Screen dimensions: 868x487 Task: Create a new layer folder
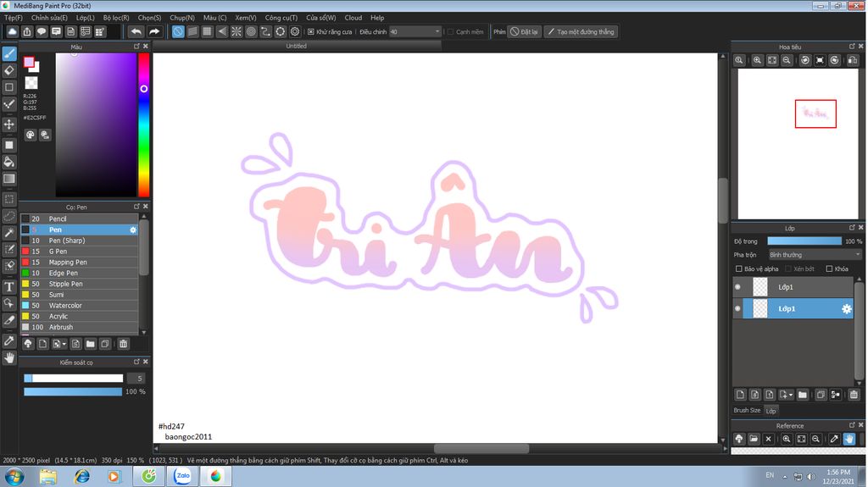(803, 395)
